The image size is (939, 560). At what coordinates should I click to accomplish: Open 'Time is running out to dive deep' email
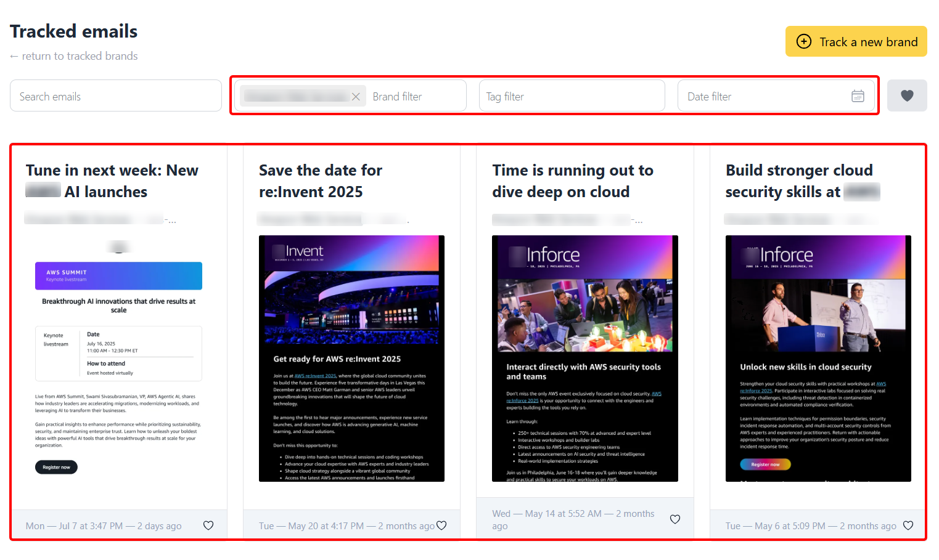(573, 181)
